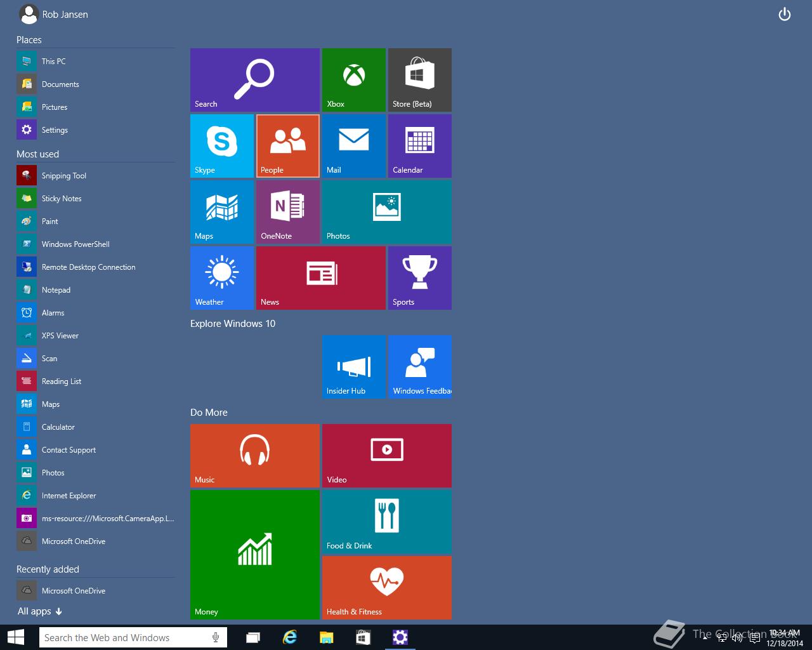Open Pictures from Places

coord(96,107)
